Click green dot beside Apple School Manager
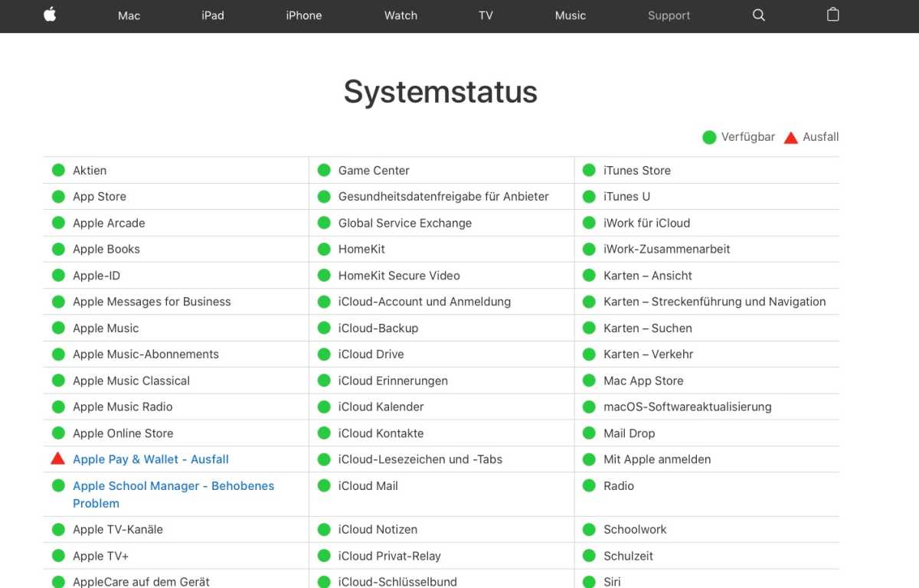Viewport: 919px width, 588px height. pos(58,485)
